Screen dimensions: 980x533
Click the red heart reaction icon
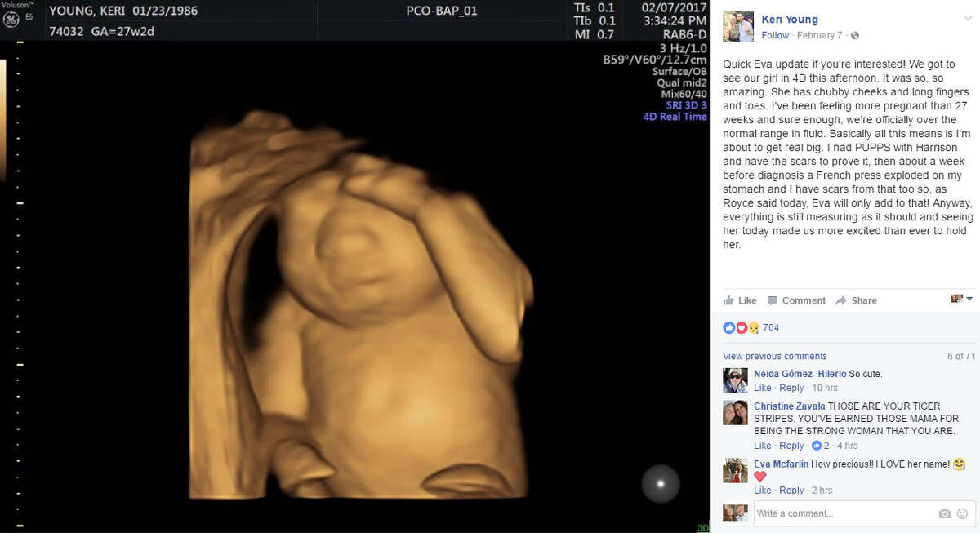[742, 326]
